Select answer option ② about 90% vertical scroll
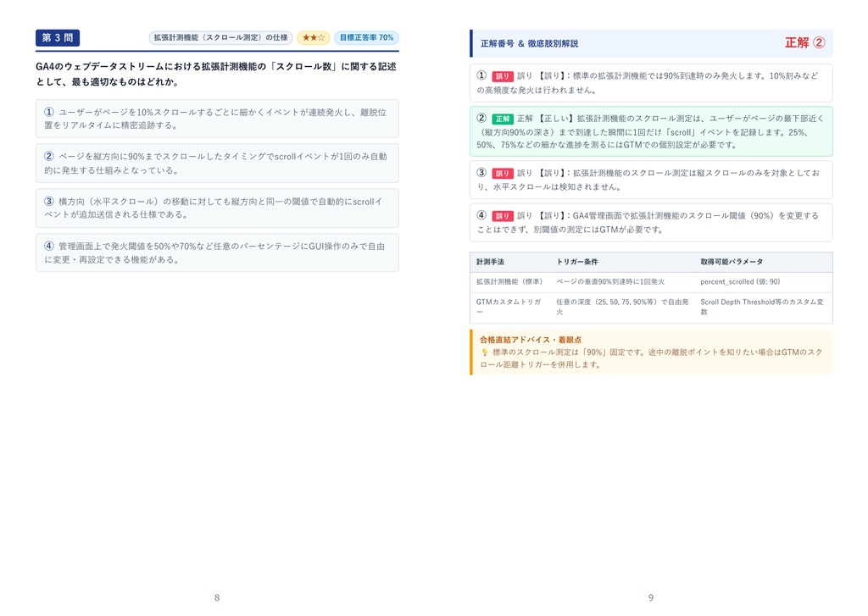 (217, 164)
